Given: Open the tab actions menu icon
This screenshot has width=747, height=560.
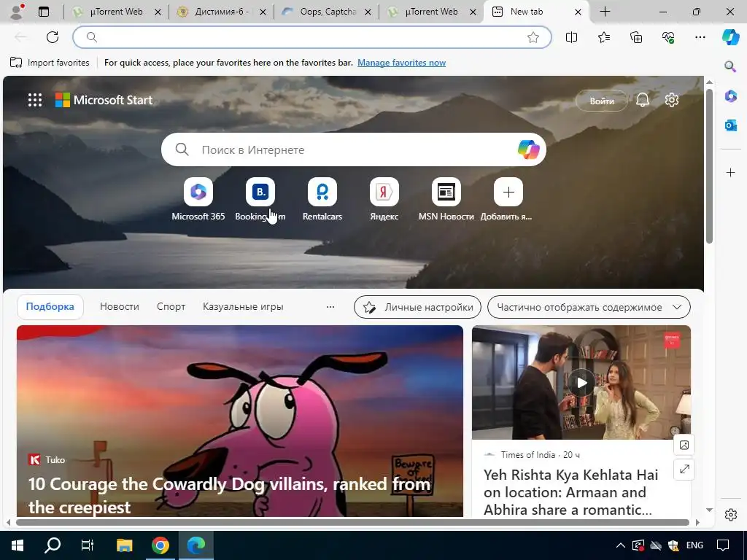Looking at the screenshot, I should pyautogui.click(x=43, y=12).
